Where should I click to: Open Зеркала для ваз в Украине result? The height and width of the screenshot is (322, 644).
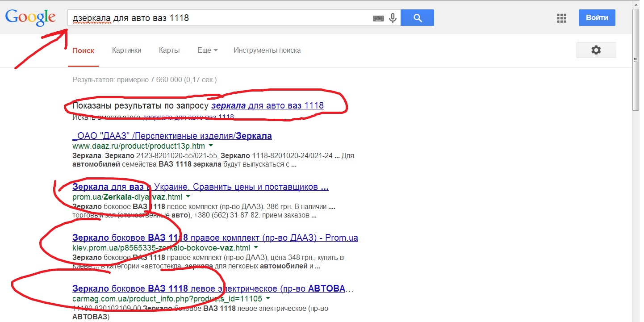coord(201,187)
